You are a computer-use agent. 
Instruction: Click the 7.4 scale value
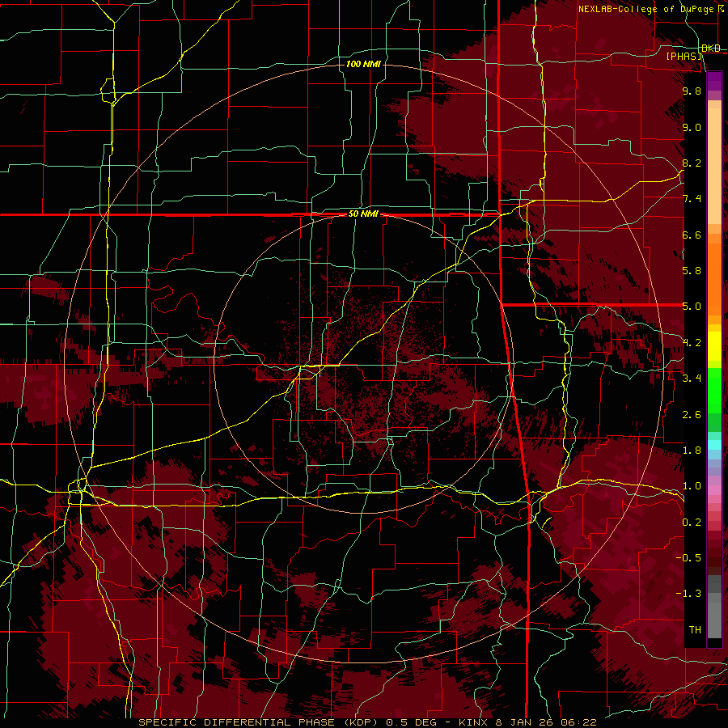(x=692, y=199)
